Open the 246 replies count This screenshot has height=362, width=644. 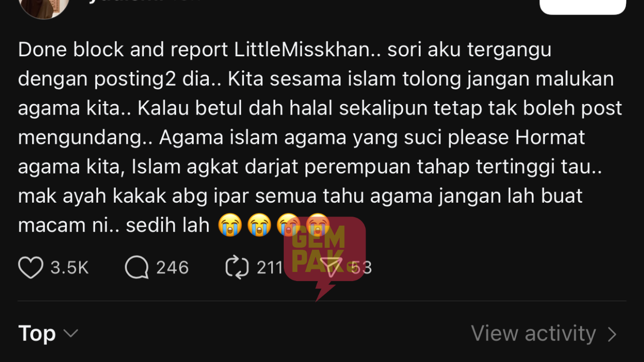tap(173, 267)
